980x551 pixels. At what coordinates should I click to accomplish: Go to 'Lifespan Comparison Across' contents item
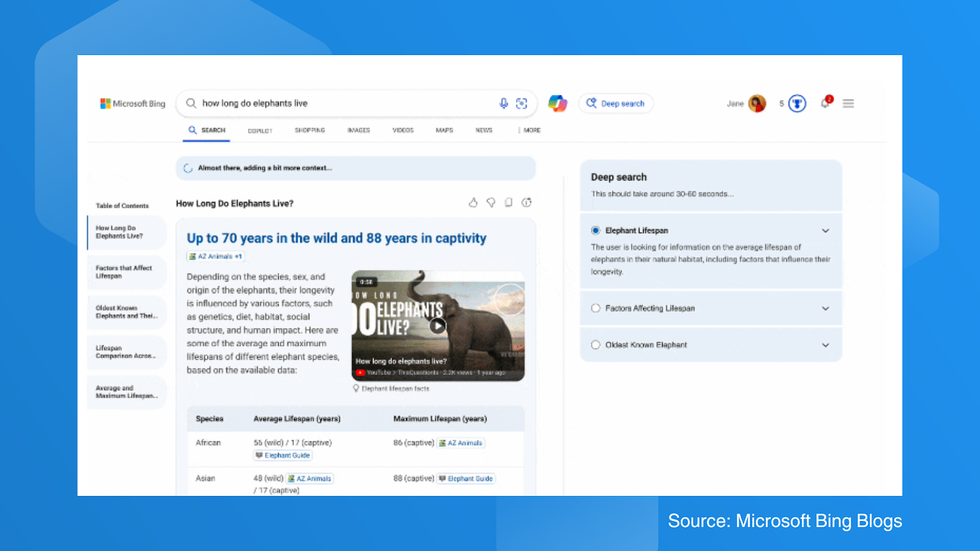click(x=127, y=352)
